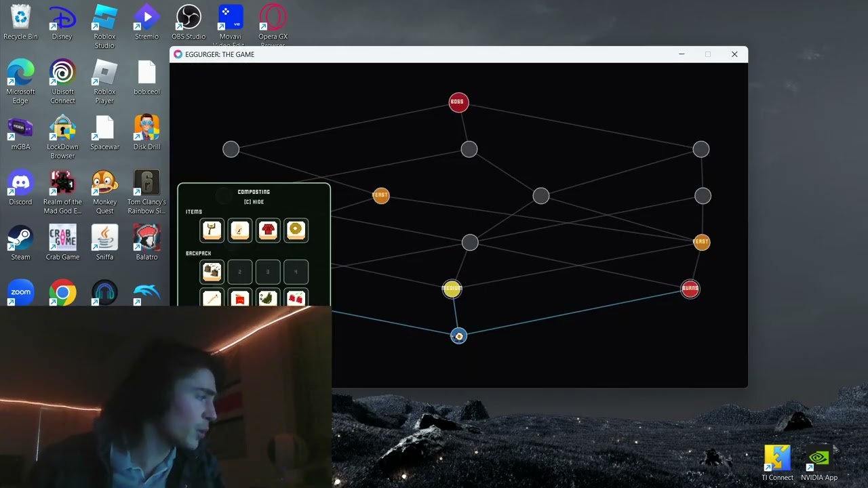Select the golden donut ring item
Screen dimensions: 868x488
296,230
